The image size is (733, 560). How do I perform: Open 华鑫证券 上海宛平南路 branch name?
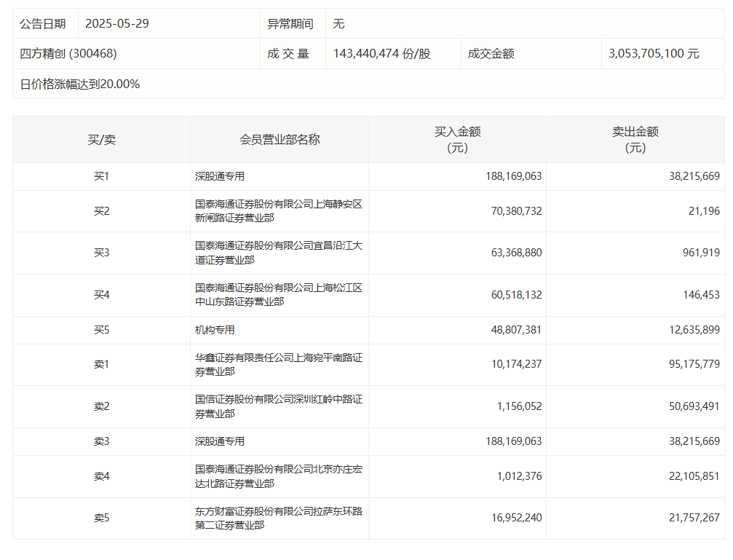[278, 364]
